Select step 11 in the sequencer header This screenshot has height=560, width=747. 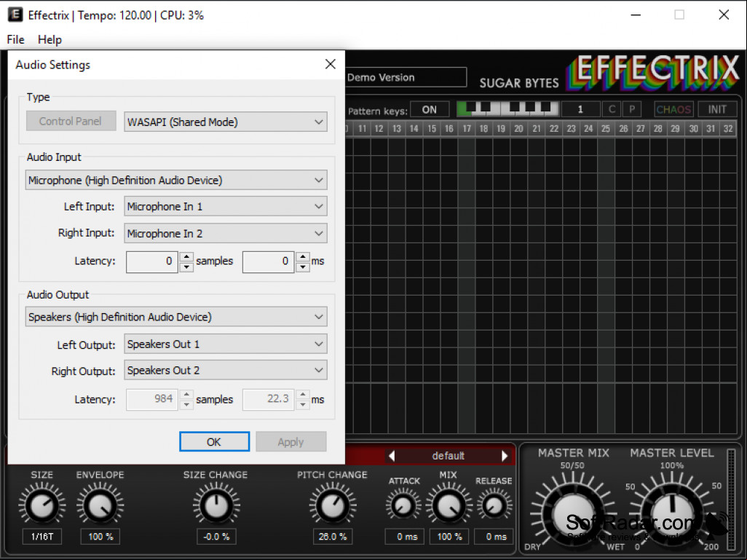pos(362,129)
